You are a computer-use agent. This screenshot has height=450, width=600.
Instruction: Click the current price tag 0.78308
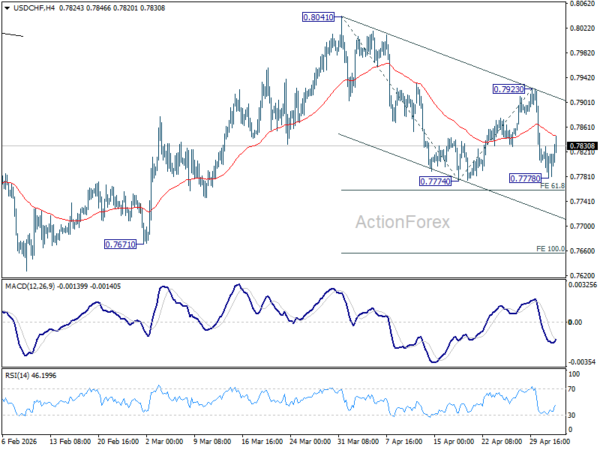click(582, 146)
